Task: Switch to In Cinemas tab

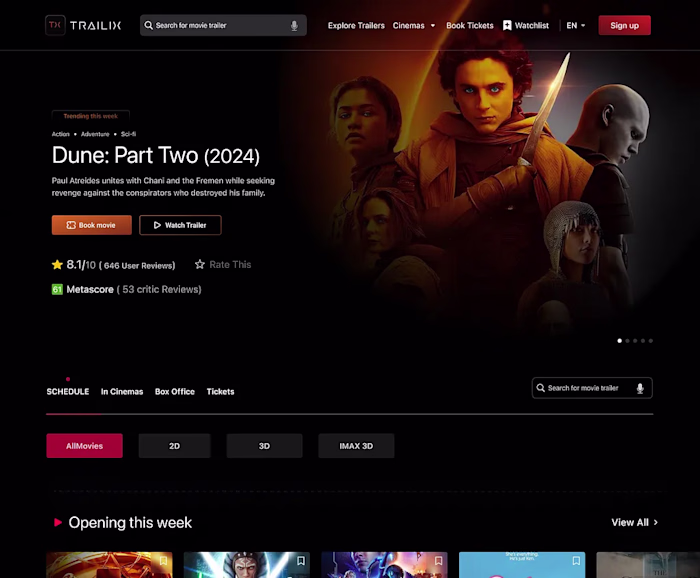Action: coord(122,391)
